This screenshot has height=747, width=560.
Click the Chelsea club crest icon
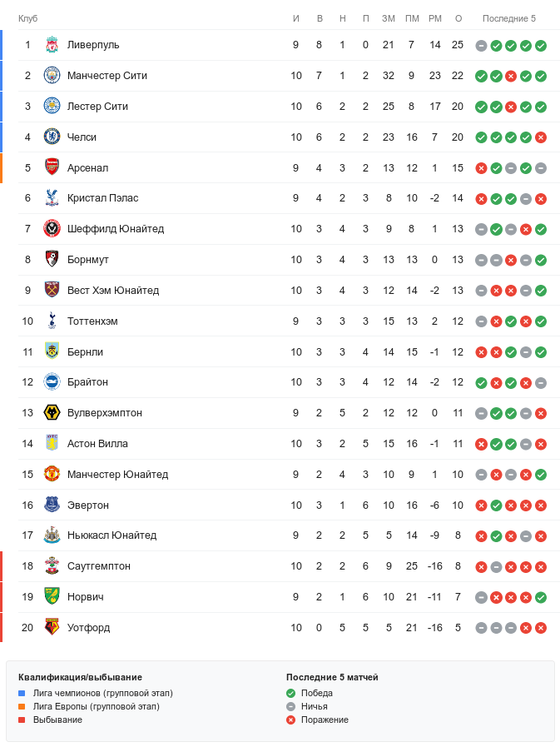click(52, 137)
